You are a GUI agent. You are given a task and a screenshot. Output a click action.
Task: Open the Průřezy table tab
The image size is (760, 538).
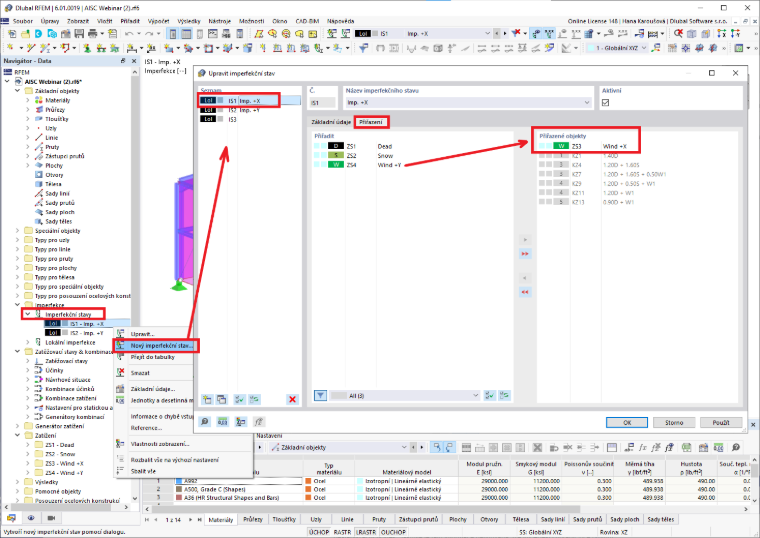[253, 519]
